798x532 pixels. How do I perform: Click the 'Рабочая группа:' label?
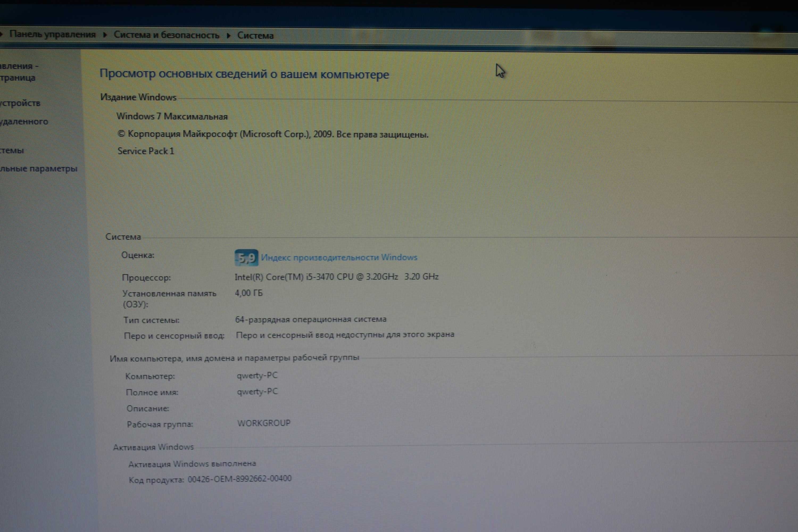point(160,424)
